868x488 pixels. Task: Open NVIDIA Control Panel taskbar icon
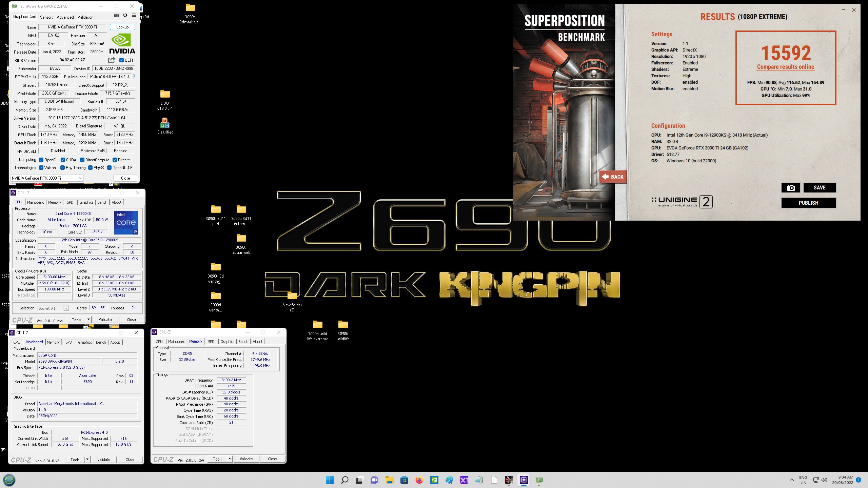[434, 480]
